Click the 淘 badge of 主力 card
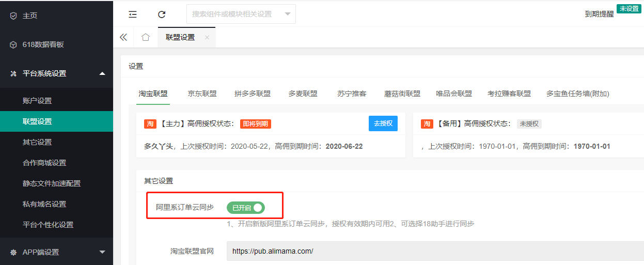Screen dimensions: 644x265 point(150,124)
